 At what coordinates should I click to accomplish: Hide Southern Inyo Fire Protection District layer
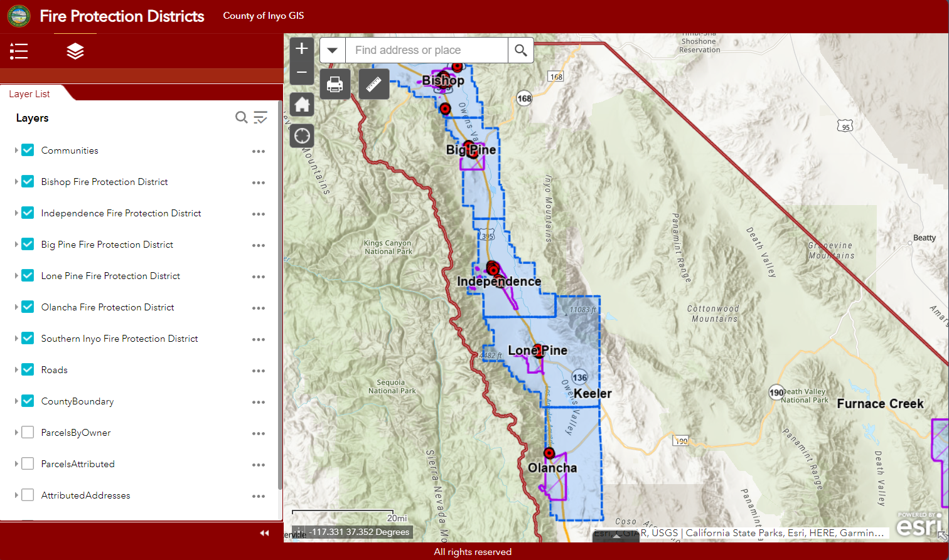(x=28, y=338)
